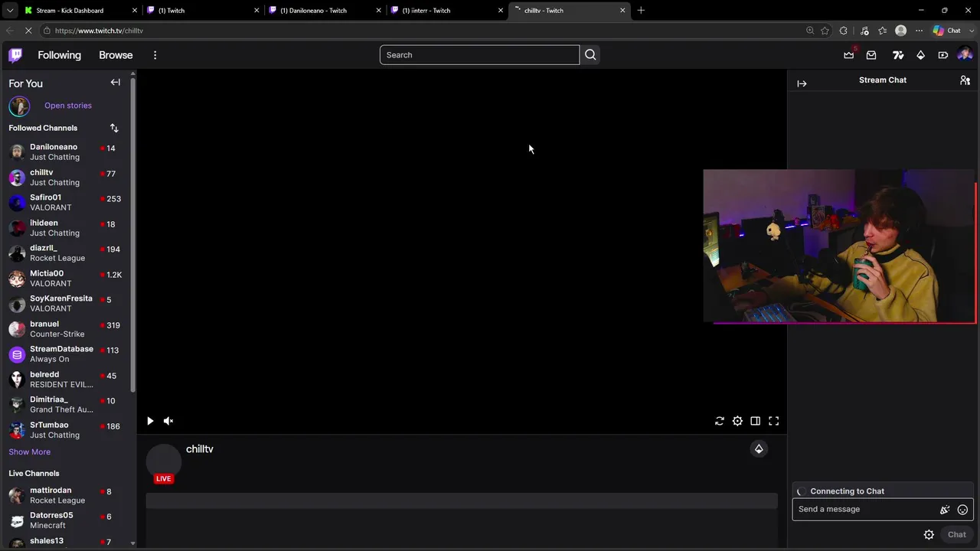Focus the Twitch Search field

(479, 55)
